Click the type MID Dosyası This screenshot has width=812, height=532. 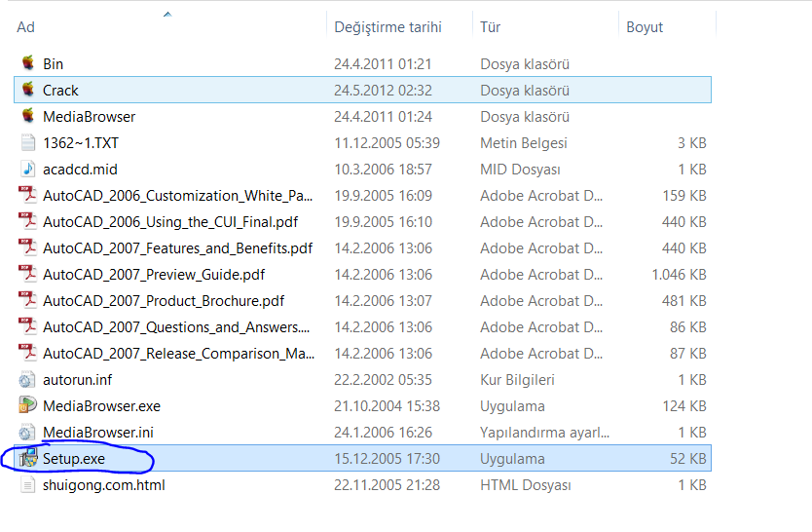tap(521, 170)
